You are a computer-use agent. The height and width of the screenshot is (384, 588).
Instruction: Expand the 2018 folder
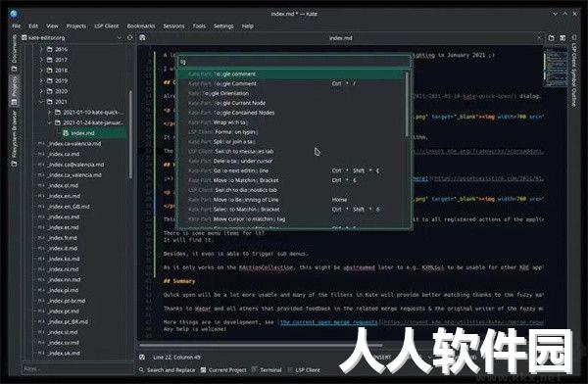point(41,71)
